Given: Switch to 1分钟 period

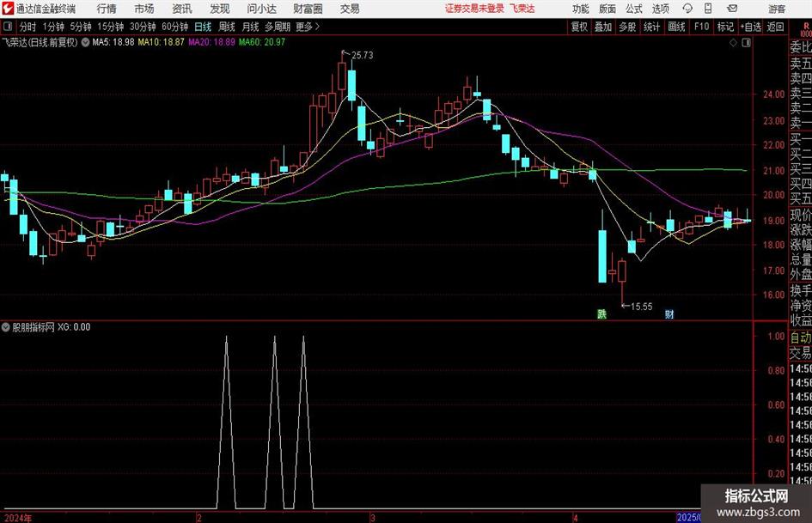Looking at the screenshot, I should click(52, 27).
